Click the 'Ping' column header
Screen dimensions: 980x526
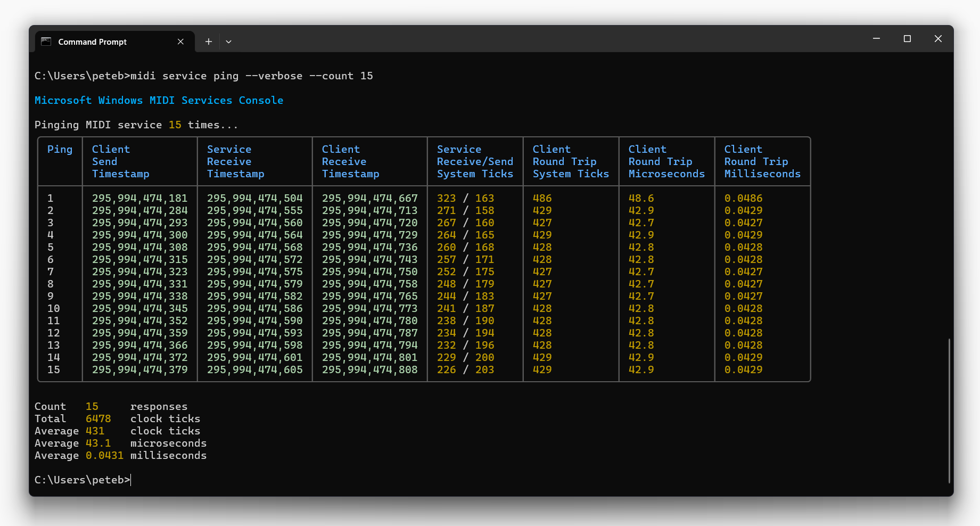pos(60,150)
